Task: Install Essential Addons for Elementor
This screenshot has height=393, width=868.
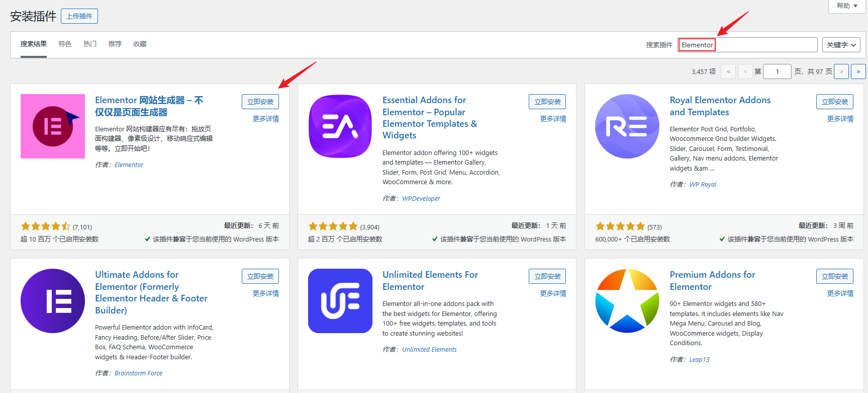Action: tap(547, 102)
